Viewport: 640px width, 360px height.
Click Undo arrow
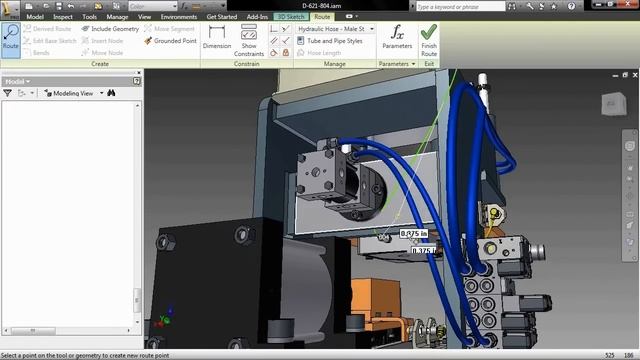[71, 6]
